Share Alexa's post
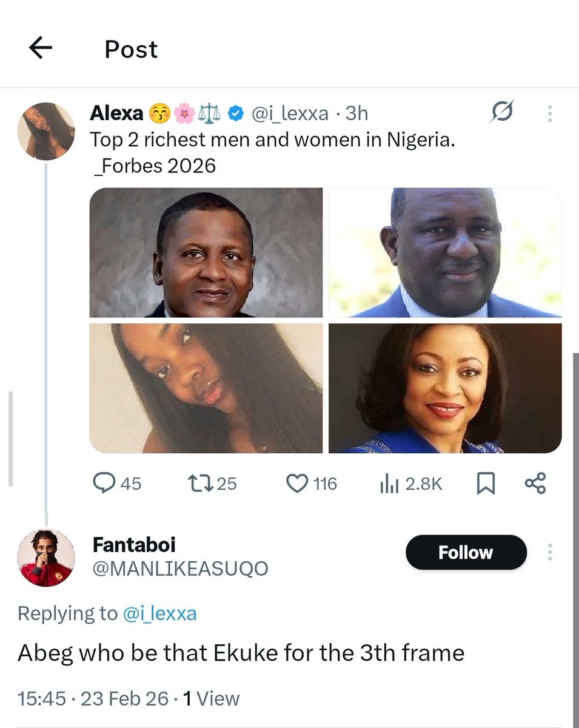Viewport: 579px width, 728px height. tap(535, 484)
